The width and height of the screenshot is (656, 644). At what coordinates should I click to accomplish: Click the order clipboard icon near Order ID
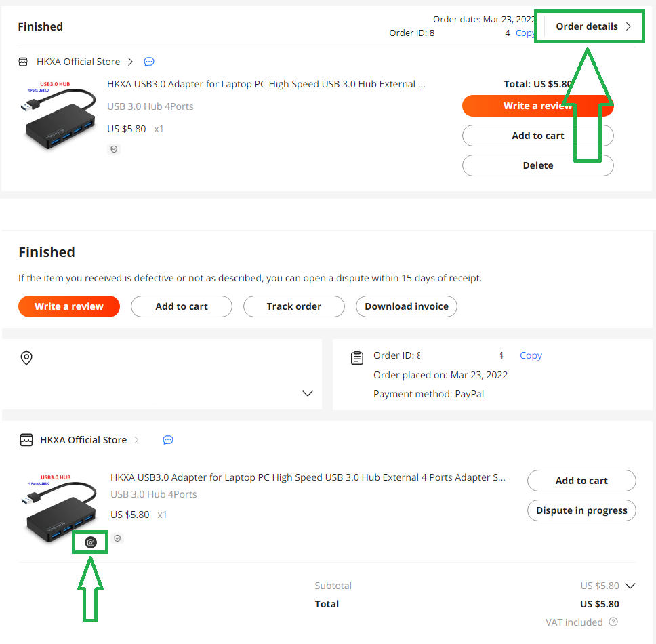coord(357,358)
